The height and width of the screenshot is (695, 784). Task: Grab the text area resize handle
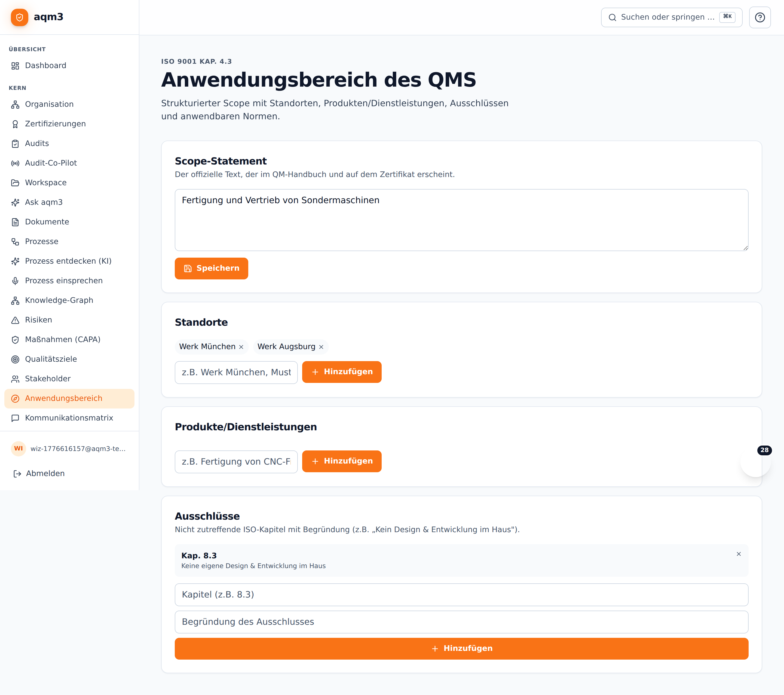tap(745, 248)
